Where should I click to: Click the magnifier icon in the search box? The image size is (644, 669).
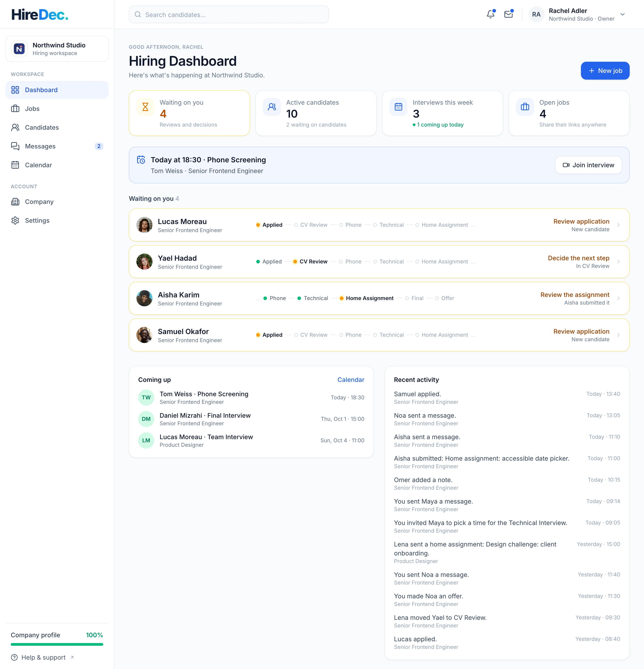pos(138,14)
